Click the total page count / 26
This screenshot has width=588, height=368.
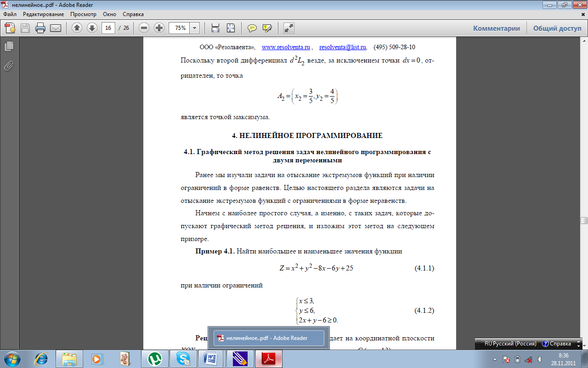(124, 28)
